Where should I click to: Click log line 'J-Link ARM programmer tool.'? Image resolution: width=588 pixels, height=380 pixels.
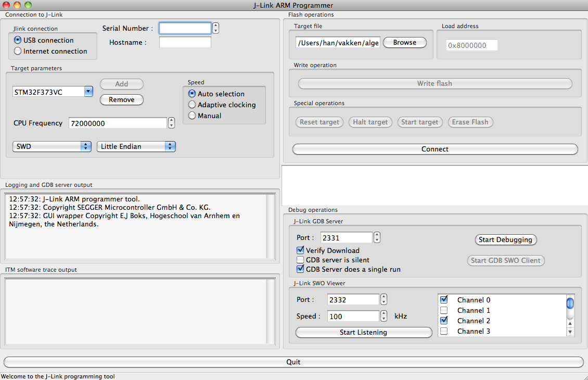pos(74,199)
